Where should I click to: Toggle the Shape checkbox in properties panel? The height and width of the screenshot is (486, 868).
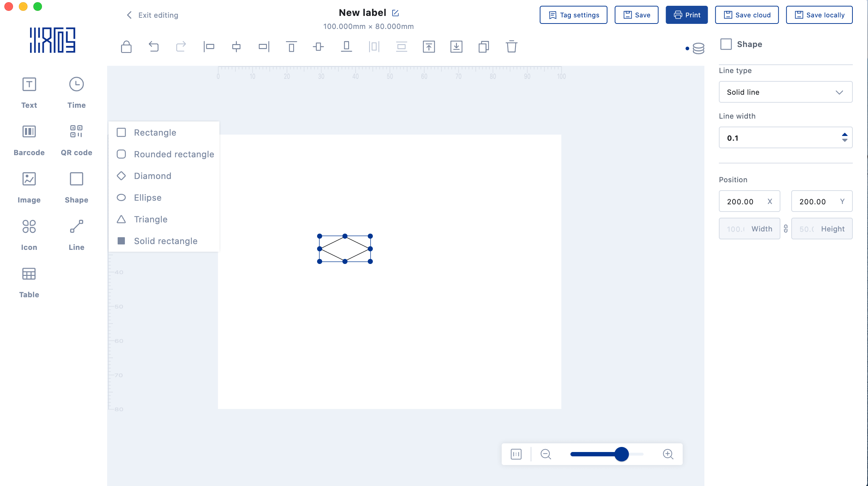click(726, 44)
